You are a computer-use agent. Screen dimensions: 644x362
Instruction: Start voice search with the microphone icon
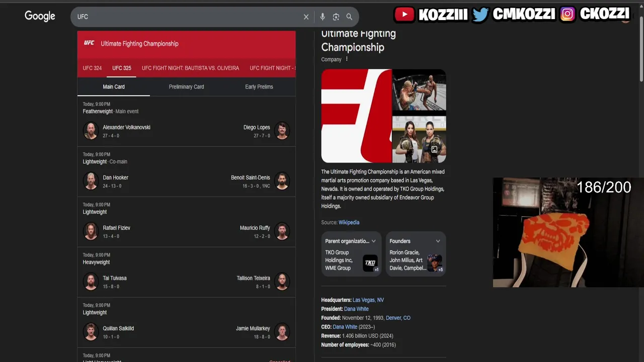click(x=323, y=17)
